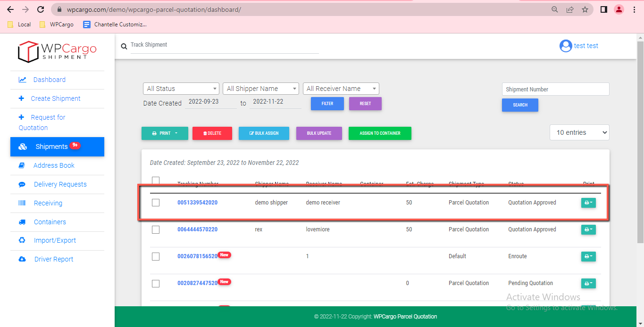
Task: Click the start date field 2022-09-23
Action: [210, 102]
